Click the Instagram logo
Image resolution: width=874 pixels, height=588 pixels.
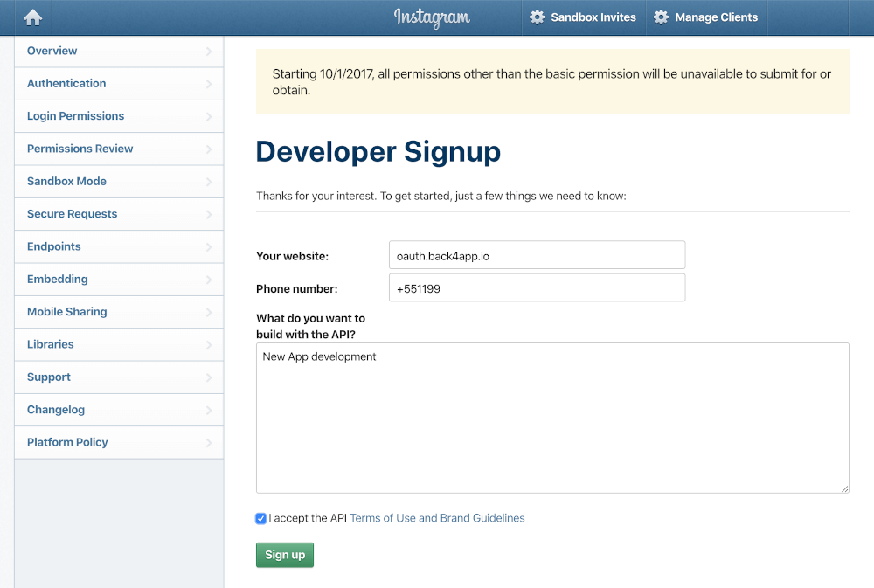432,17
